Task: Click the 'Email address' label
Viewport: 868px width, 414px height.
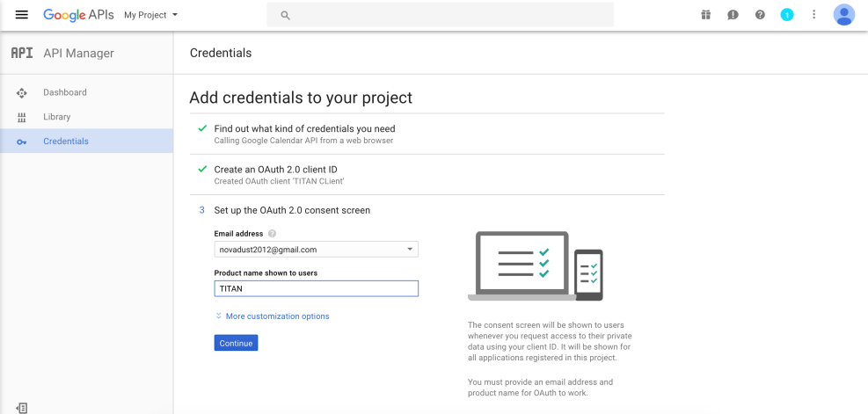Action: (x=238, y=234)
